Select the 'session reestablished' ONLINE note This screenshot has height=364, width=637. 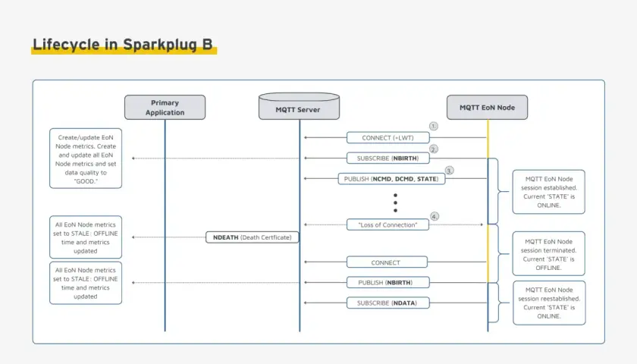[549, 303]
